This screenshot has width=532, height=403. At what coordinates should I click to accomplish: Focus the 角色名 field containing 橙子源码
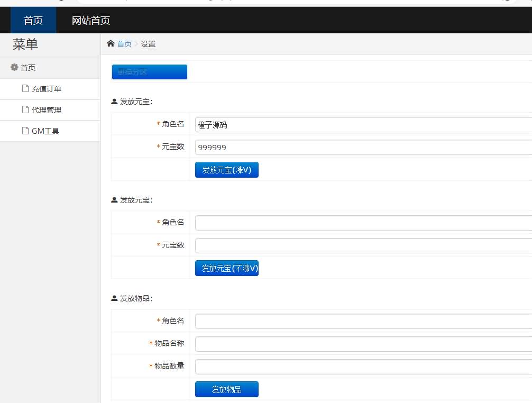363,125
